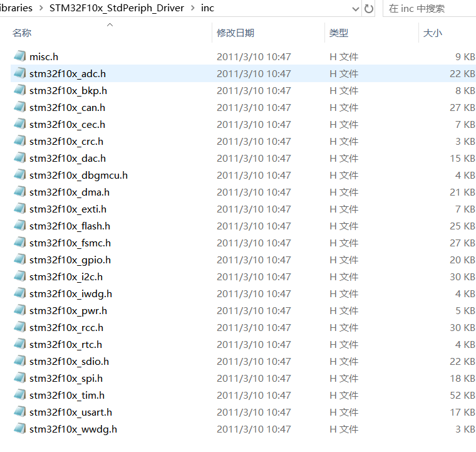Select the file name stm32f10x_dbgmcu.h
The width and height of the screenshot is (476, 452).
point(78,176)
